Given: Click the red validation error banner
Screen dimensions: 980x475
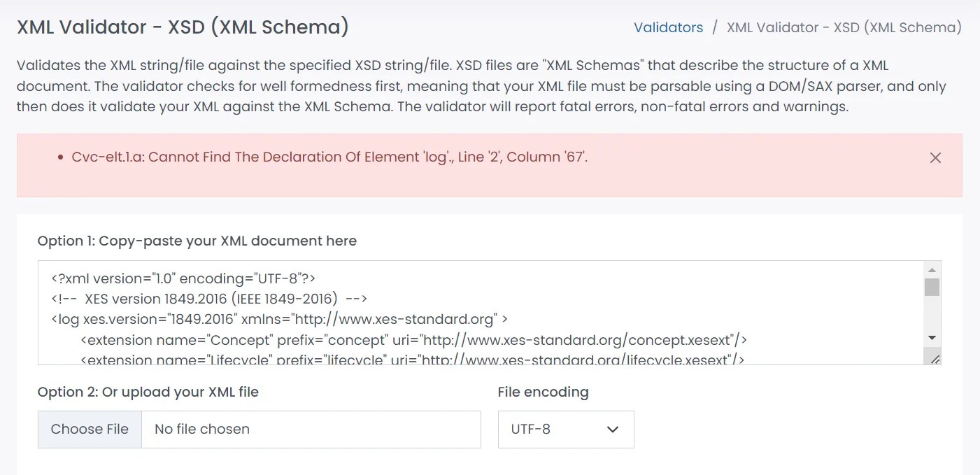Looking at the screenshot, I should click(x=490, y=165).
